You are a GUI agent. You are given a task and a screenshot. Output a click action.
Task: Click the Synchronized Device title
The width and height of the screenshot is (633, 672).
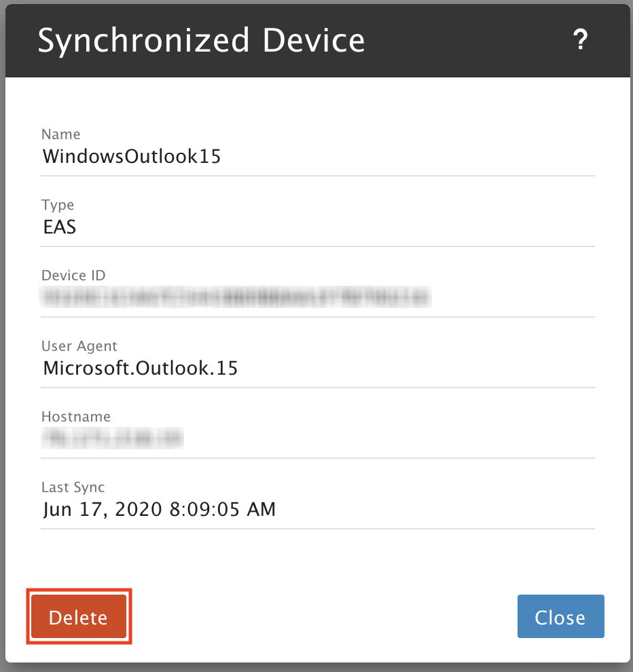[x=201, y=40]
